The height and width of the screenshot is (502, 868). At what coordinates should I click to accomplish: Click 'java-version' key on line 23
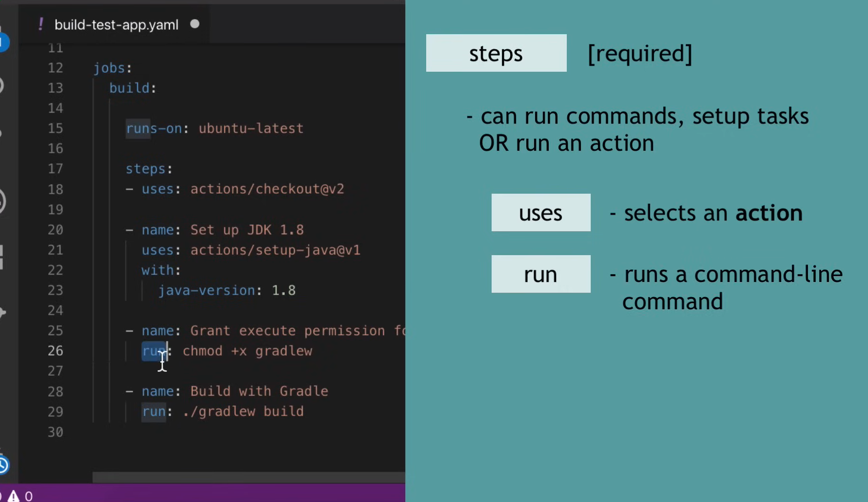(207, 291)
